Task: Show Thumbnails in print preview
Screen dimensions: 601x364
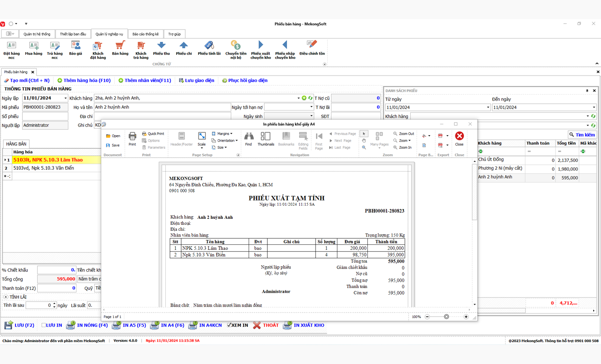Action: 266,138
